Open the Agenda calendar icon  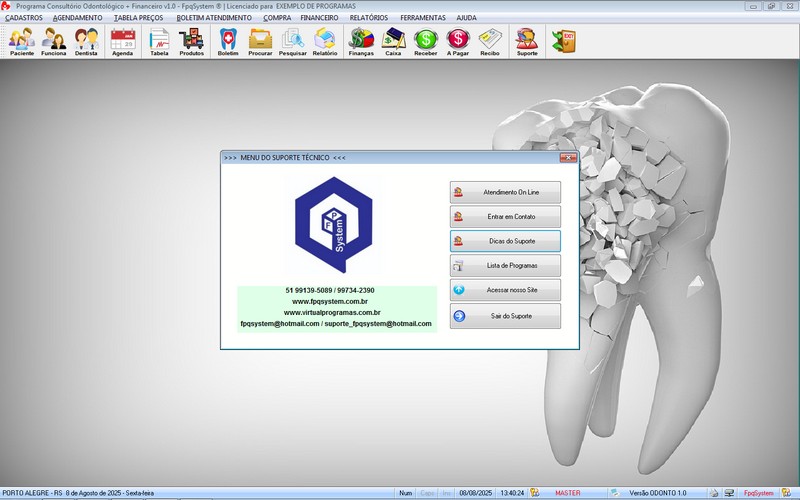click(x=122, y=41)
